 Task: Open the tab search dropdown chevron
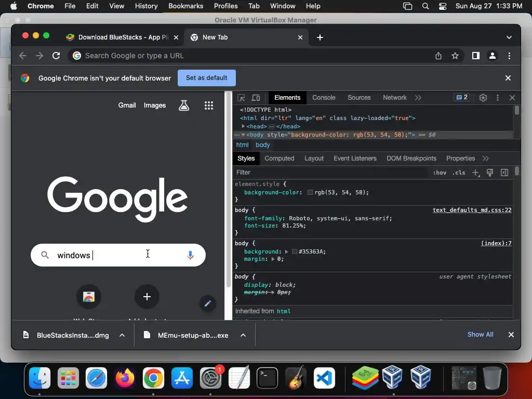(x=509, y=37)
